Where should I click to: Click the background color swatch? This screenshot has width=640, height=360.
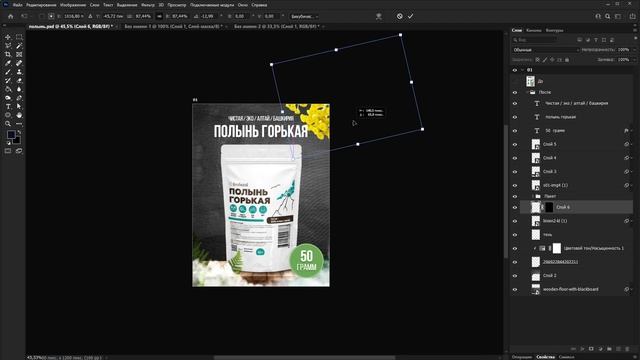click(17, 141)
